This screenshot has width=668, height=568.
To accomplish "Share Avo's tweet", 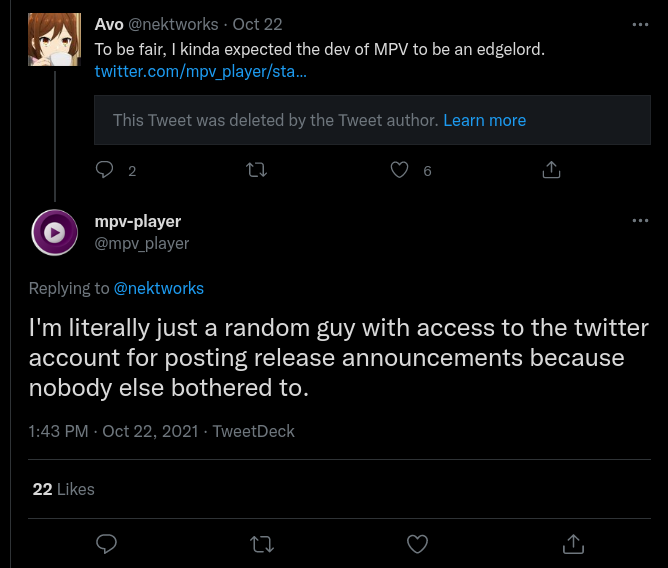I will point(551,170).
